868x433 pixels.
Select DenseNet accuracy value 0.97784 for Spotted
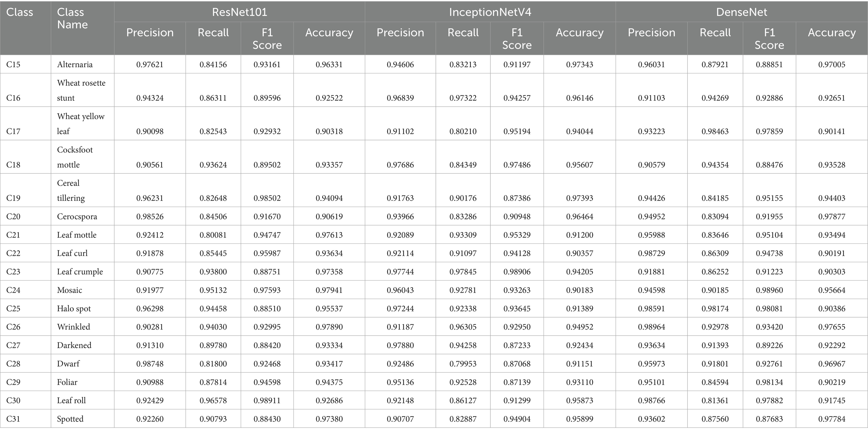click(x=832, y=419)
